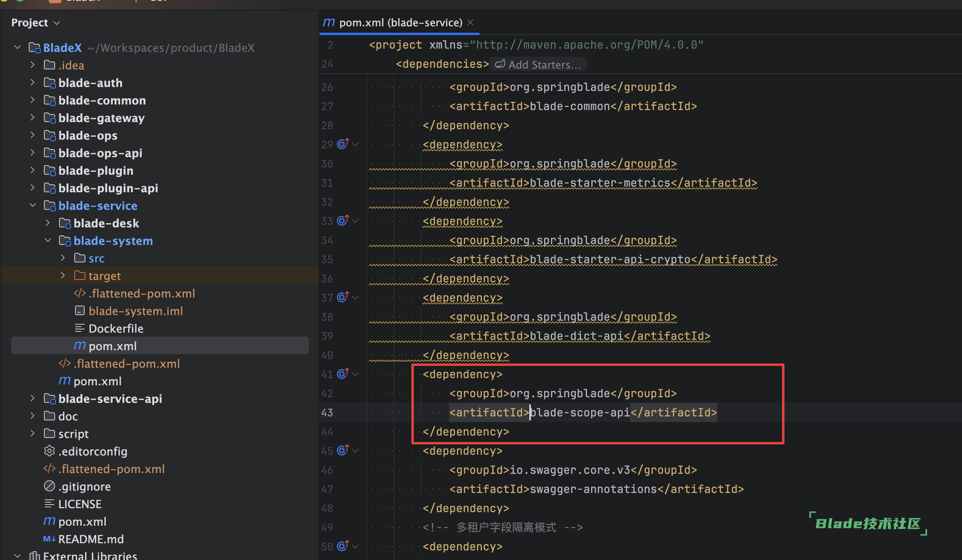Click the README.md markdown icon
Image resolution: width=962 pixels, height=560 pixels.
coord(49,539)
